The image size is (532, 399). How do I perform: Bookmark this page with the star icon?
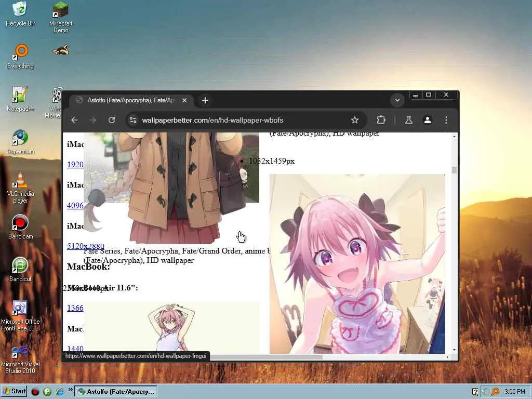point(354,120)
